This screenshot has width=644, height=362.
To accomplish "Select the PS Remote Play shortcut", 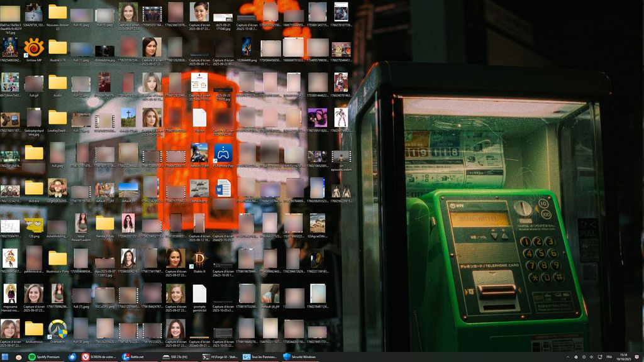I will click(x=223, y=156).
